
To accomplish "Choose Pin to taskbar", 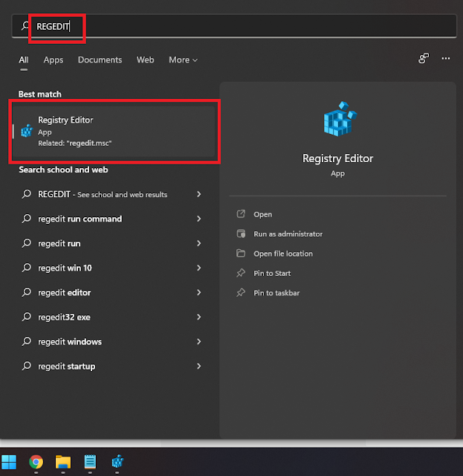I will click(276, 293).
